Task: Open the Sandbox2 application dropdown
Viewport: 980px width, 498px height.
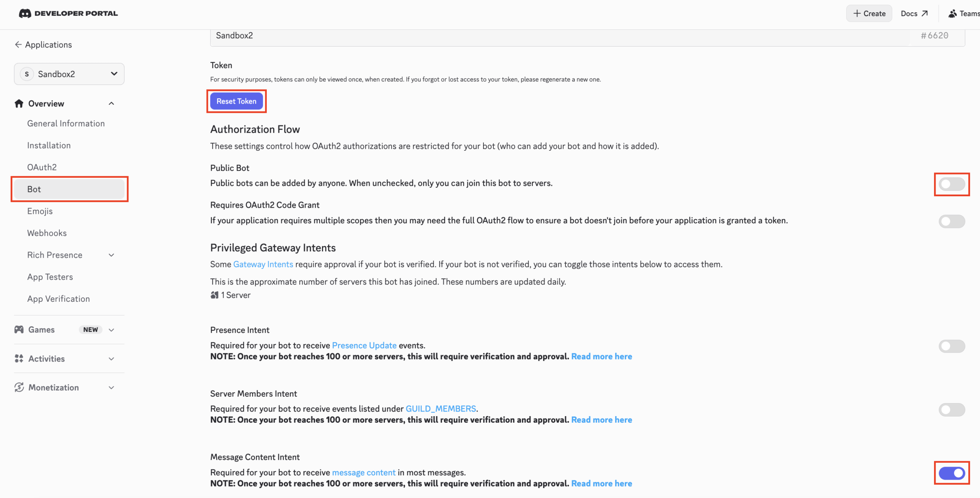Action: [x=69, y=74]
